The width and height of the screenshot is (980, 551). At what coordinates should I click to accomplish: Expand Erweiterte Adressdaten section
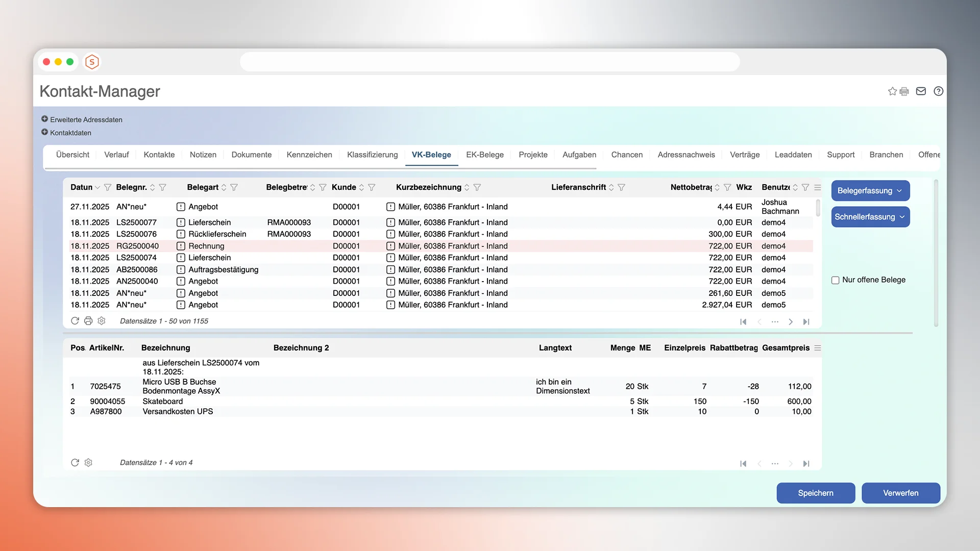[x=45, y=119]
